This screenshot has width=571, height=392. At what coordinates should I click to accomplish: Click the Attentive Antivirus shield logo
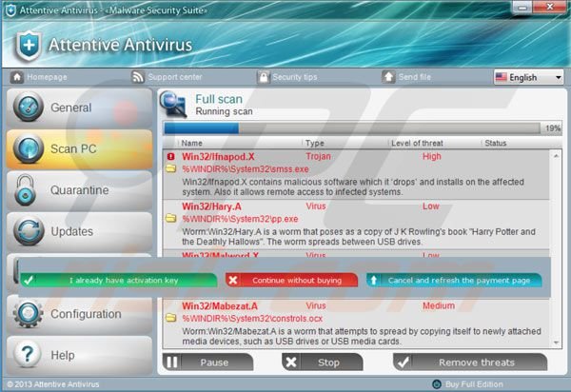pyautogui.click(x=29, y=46)
